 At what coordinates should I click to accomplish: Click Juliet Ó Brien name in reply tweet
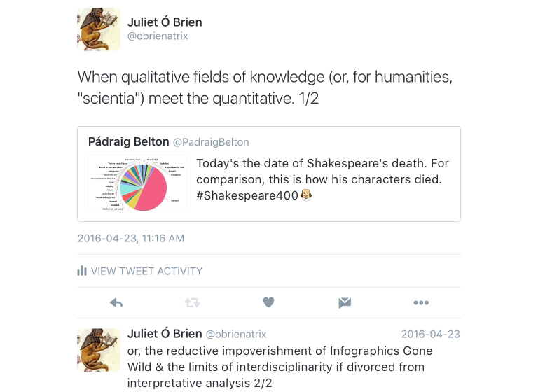tap(165, 334)
